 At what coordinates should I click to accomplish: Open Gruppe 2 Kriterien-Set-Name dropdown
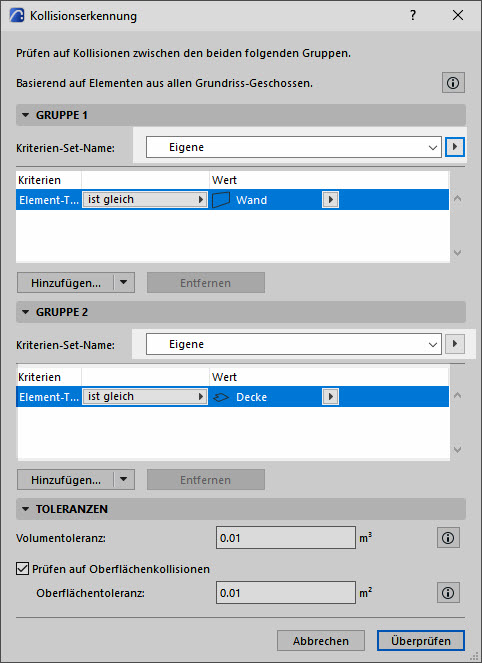294,344
